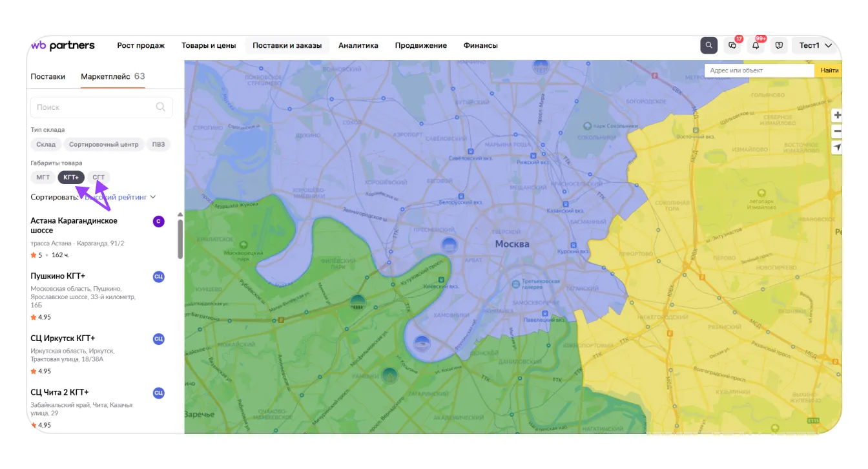Click the dark search icon in header
Screen dimensions: 868x469
(709, 45)
